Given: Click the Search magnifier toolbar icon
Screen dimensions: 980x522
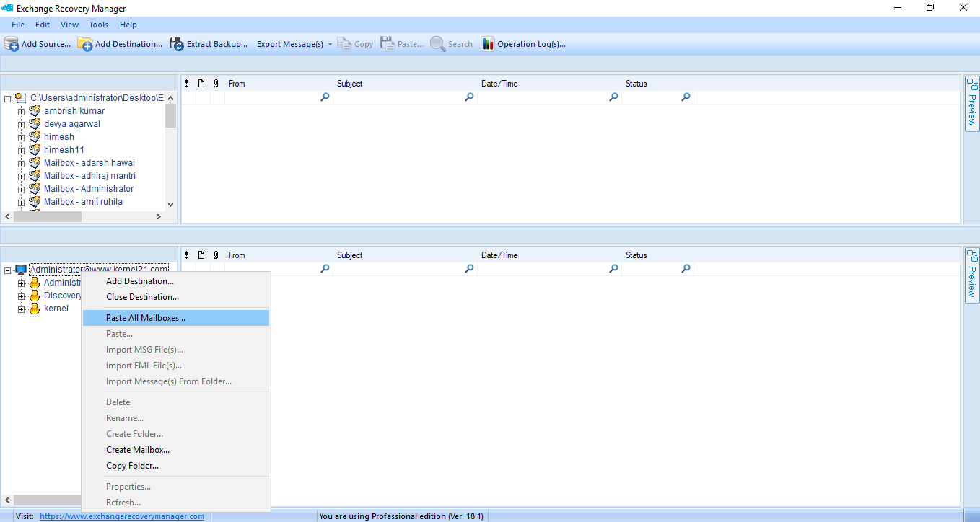Looking at the screenshot, I should [x=437, y=44].
